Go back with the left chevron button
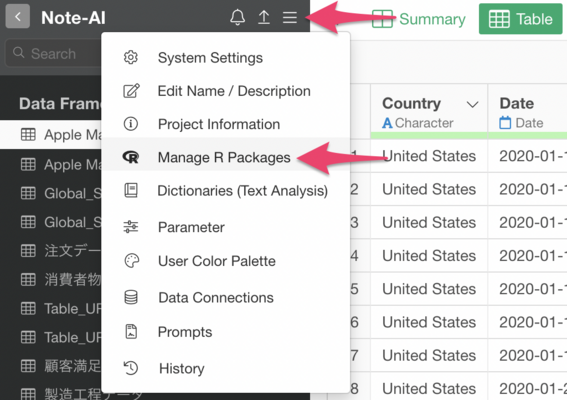 pos(18,16)
